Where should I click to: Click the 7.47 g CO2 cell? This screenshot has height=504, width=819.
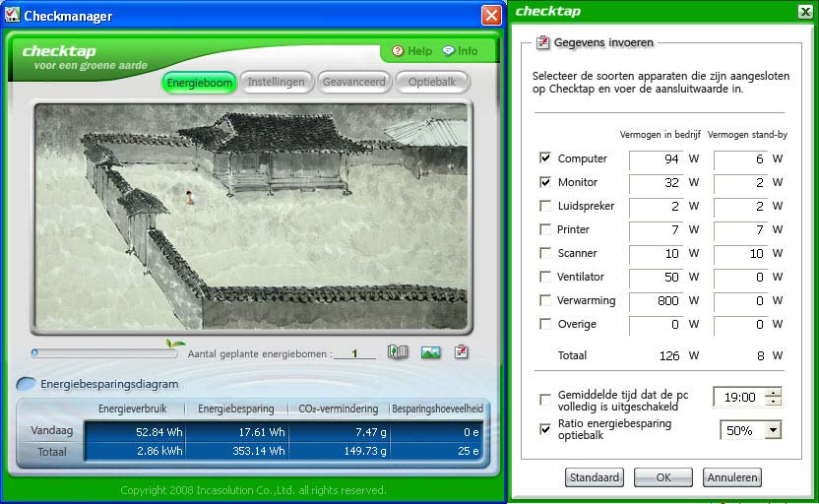339,432
